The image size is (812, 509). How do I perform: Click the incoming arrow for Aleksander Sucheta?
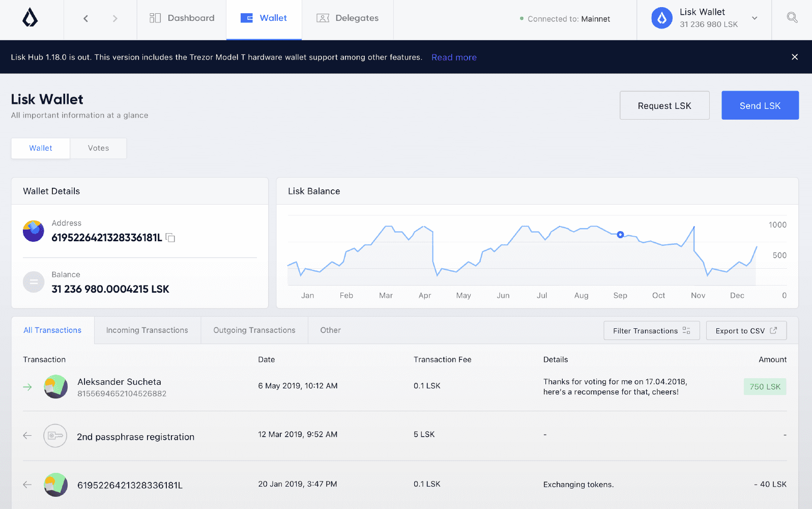point(27,387)
